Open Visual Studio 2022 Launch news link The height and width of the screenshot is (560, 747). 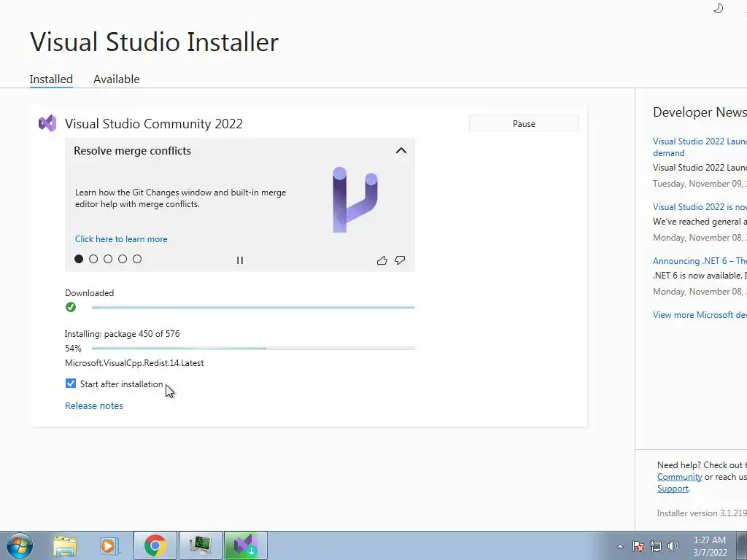click(x=700, y=147)
